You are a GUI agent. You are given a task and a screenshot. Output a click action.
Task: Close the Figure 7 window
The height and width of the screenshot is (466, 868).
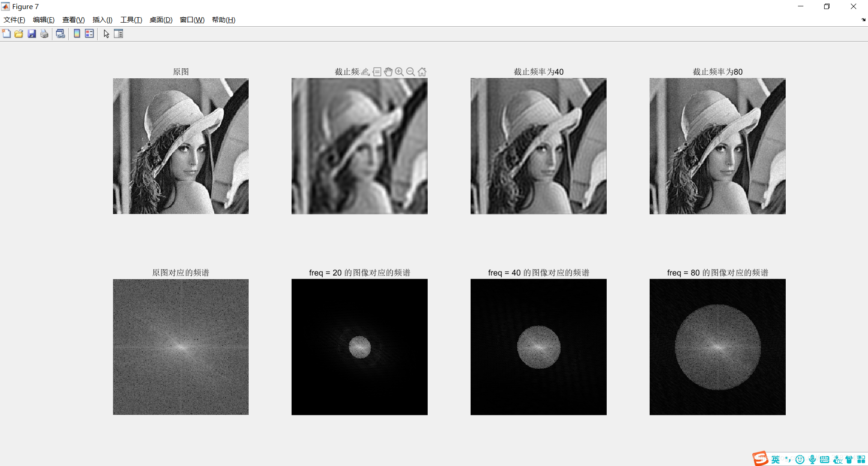[854, 6]
